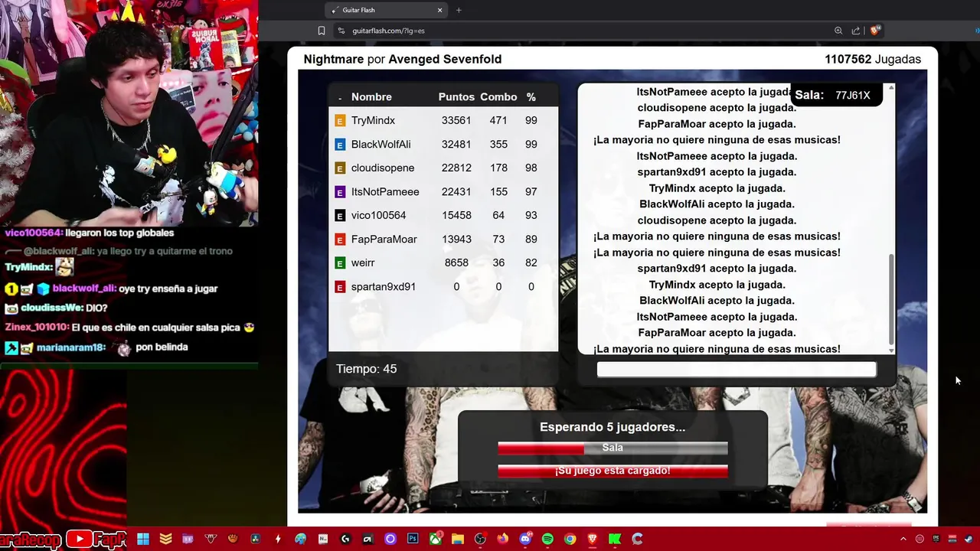Click the % column header
Image resolution: width=980 pixels, height=551 pixels.
[531, 97]
